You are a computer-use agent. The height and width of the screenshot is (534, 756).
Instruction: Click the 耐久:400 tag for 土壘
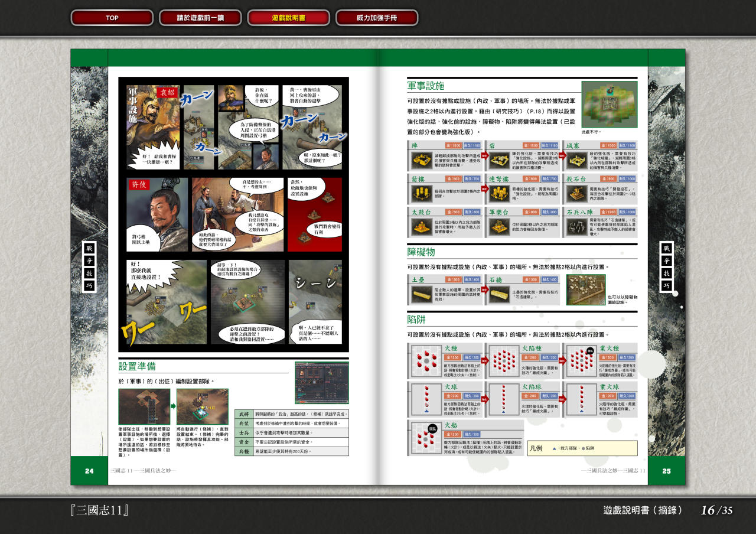pyautogui.click(x=472, y=279)
